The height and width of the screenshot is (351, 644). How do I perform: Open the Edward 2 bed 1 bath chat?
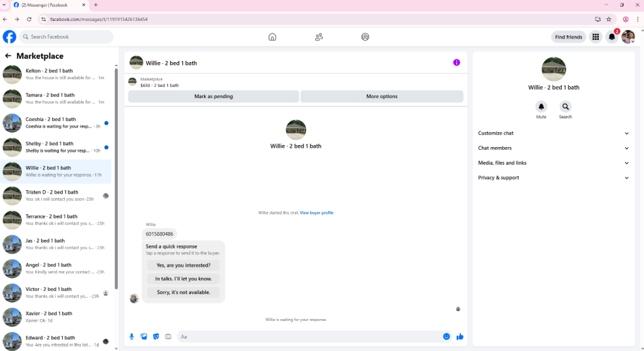pyautogui.click(x=56, y=341)
